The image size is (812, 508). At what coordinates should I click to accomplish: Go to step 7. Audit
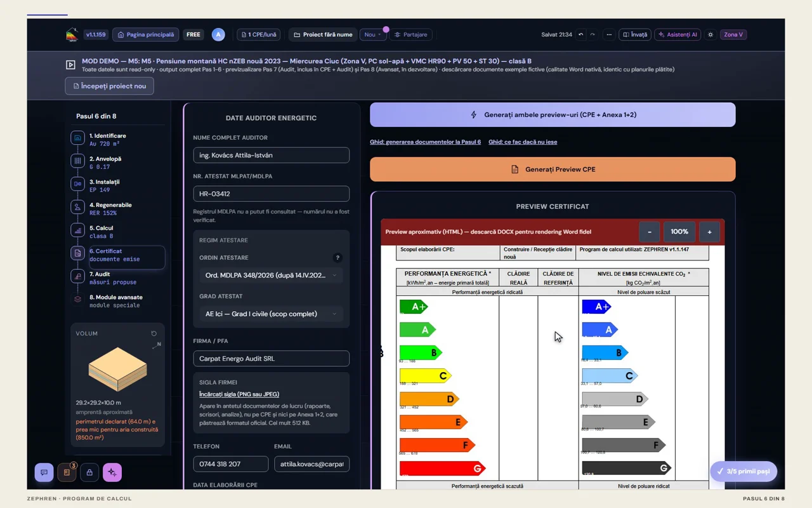coord(118,278)
